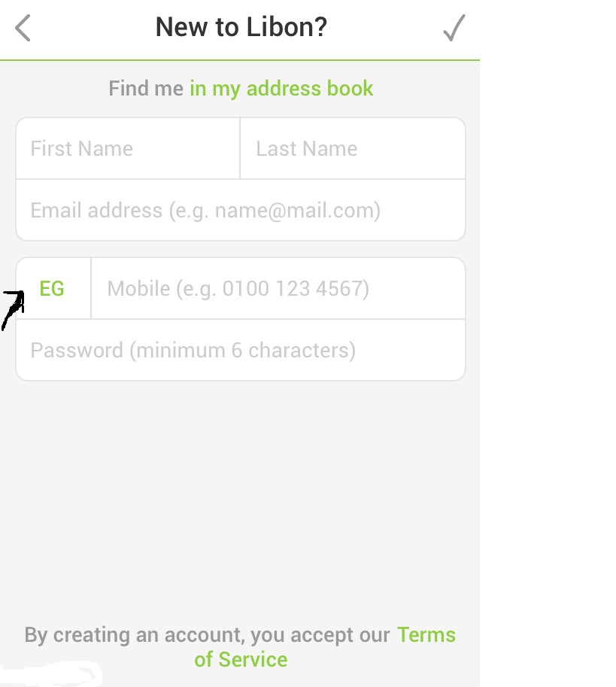Tap the Mobile number field

pyautogui.click(x=278, y=289)
